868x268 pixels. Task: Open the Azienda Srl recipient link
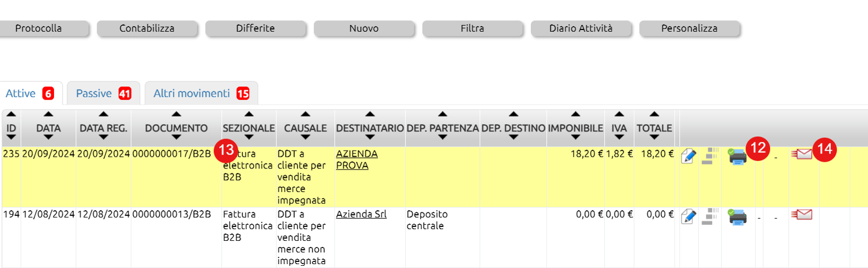tap(361, 214)
